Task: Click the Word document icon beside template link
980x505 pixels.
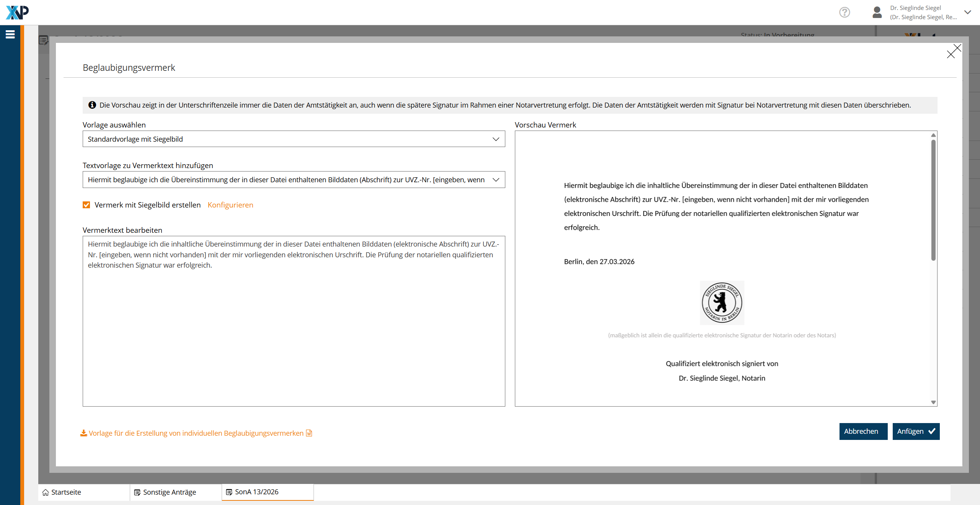Action: 309,433
